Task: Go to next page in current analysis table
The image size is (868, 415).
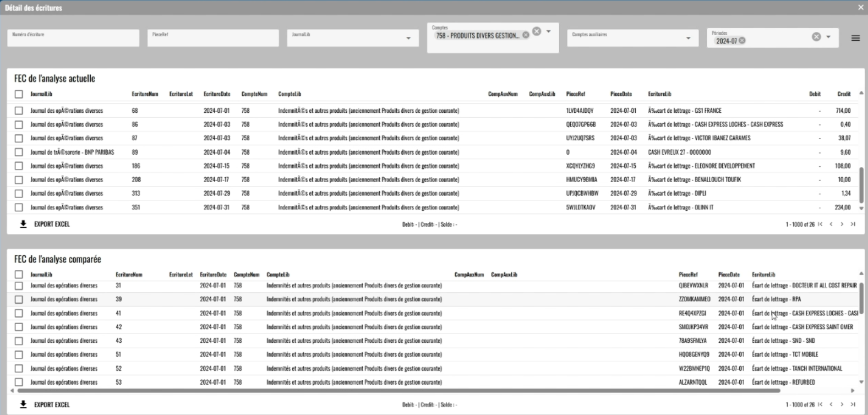Action: [x=842, y=224]
